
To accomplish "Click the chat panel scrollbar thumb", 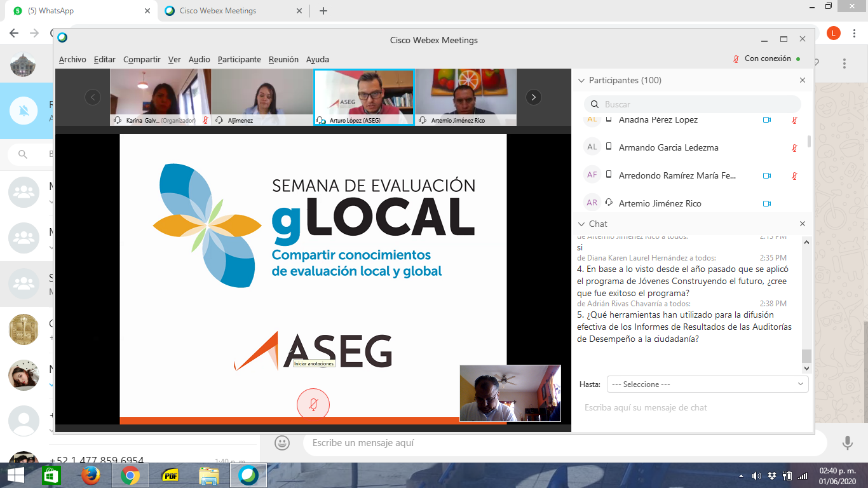I will coord(807,356).
